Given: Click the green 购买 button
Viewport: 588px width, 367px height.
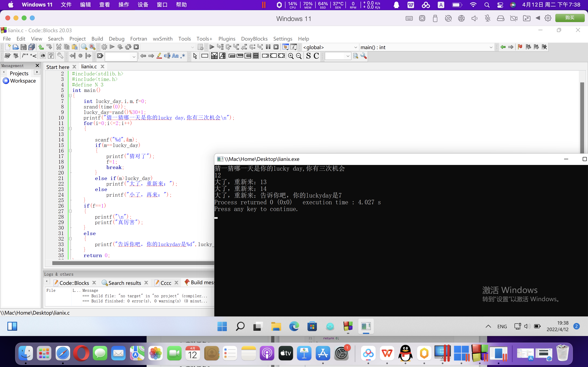Looking at the screenshot, I should (570, 18).
